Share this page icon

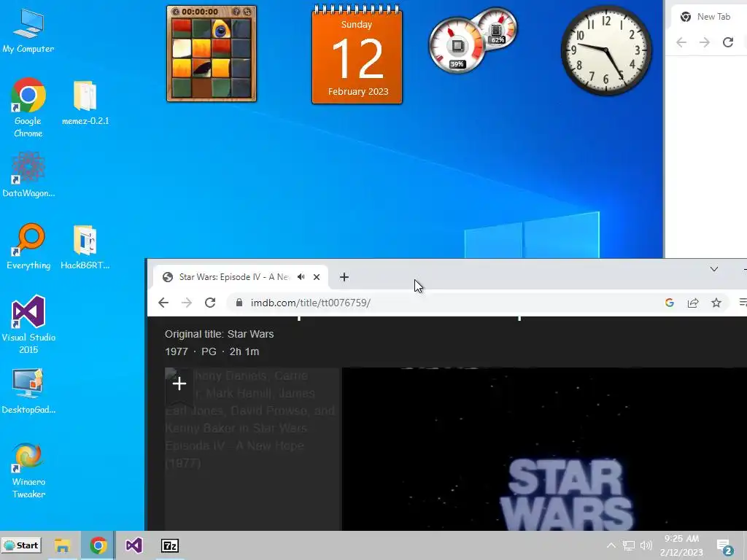pyautogui.click(x=693, y=303)
